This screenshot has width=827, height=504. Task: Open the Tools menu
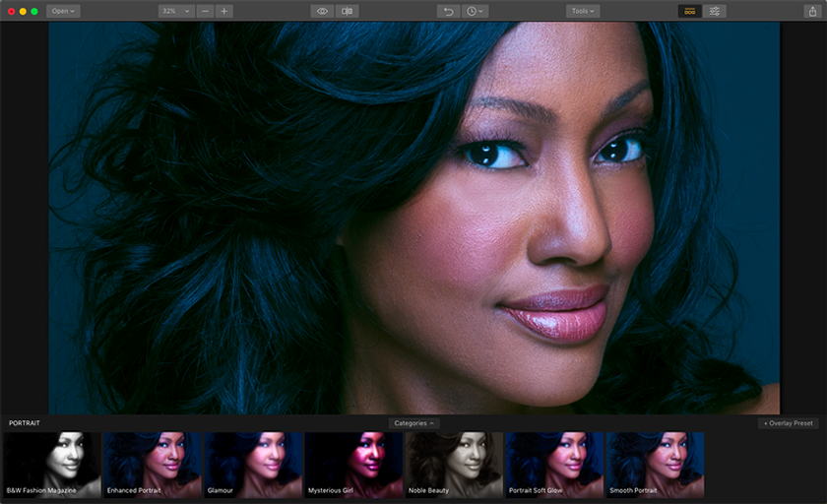coord(583,11)
